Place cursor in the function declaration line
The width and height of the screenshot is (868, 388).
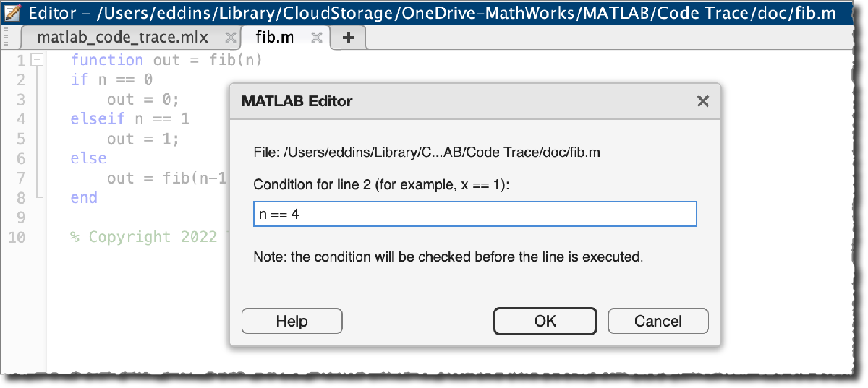point(166,60)
